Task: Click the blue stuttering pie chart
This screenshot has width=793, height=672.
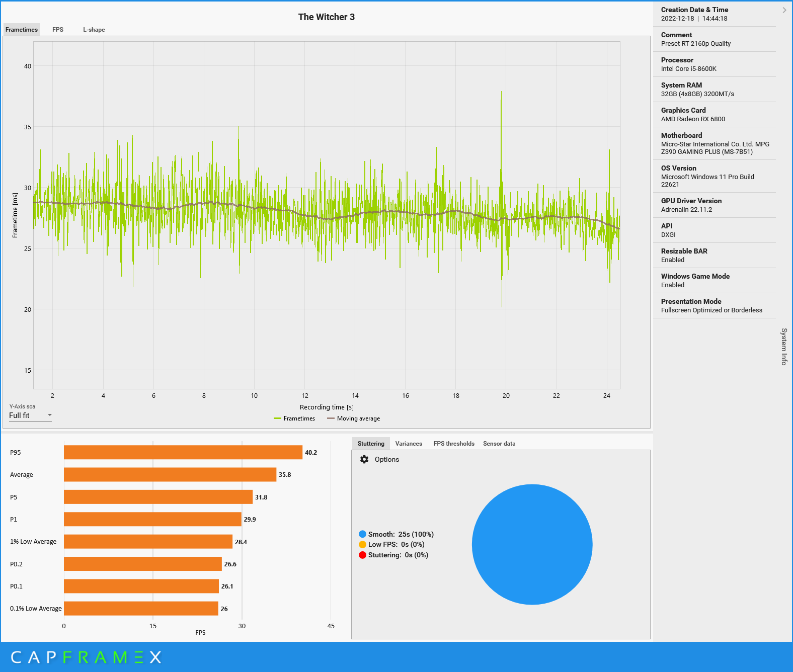Action: pos(532,544)
